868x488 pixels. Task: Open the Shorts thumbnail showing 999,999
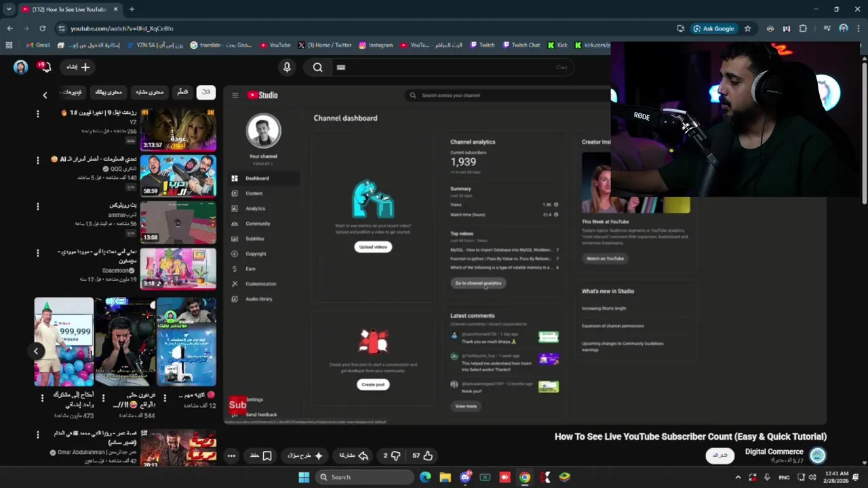tap(64, 342)
